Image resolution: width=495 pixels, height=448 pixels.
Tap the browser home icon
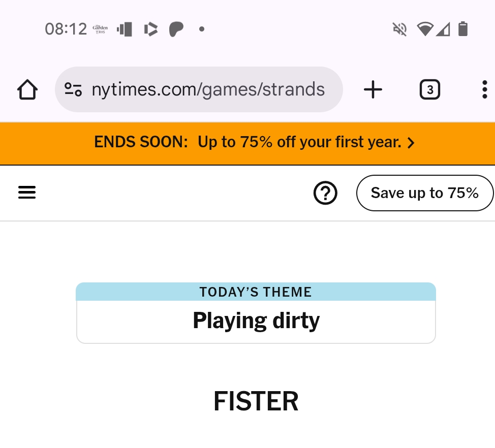pyautogui.click(x=27, y=90)
